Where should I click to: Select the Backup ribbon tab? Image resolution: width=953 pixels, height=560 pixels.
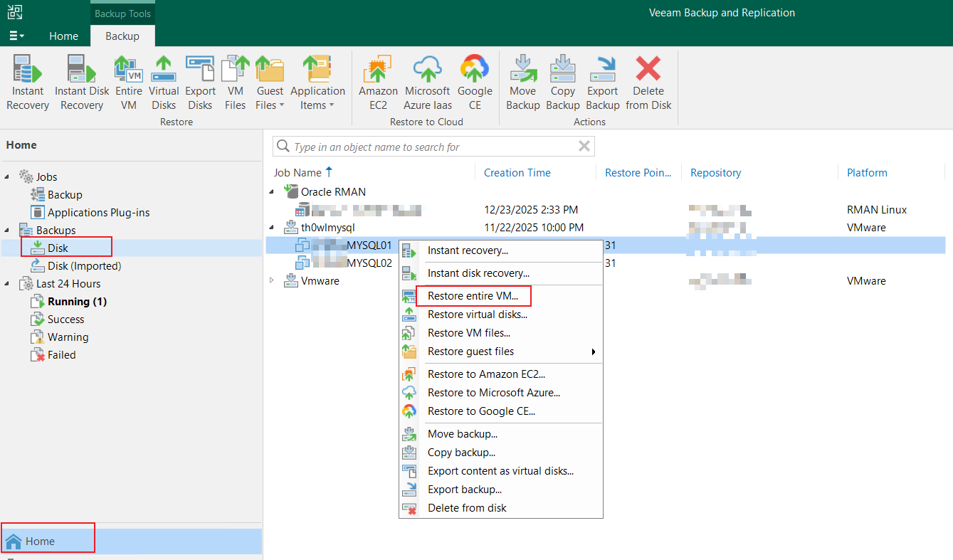[122, 36]
